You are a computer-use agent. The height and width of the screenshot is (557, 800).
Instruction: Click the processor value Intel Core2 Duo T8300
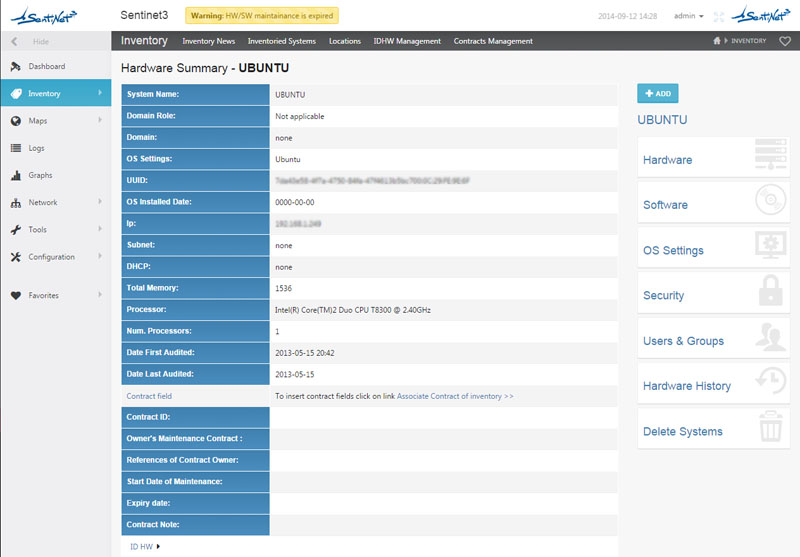point(353,310)
